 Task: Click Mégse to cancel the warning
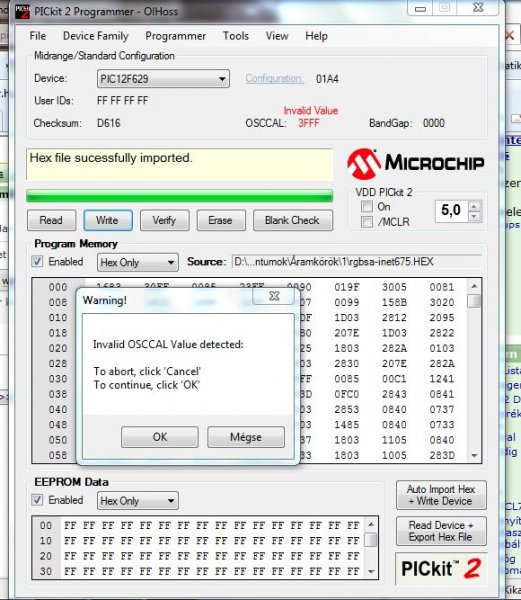[246, 437]
